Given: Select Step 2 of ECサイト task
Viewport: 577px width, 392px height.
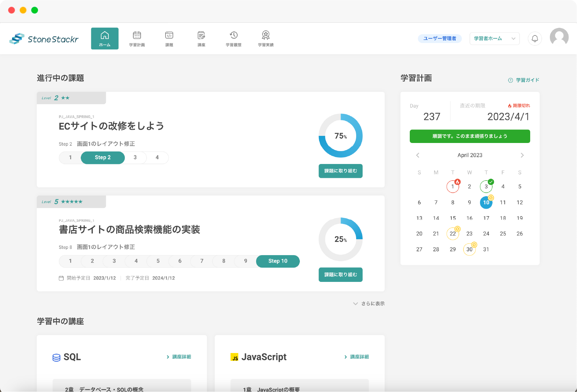Looking at the screenshot, I should [x=103, y=158].
